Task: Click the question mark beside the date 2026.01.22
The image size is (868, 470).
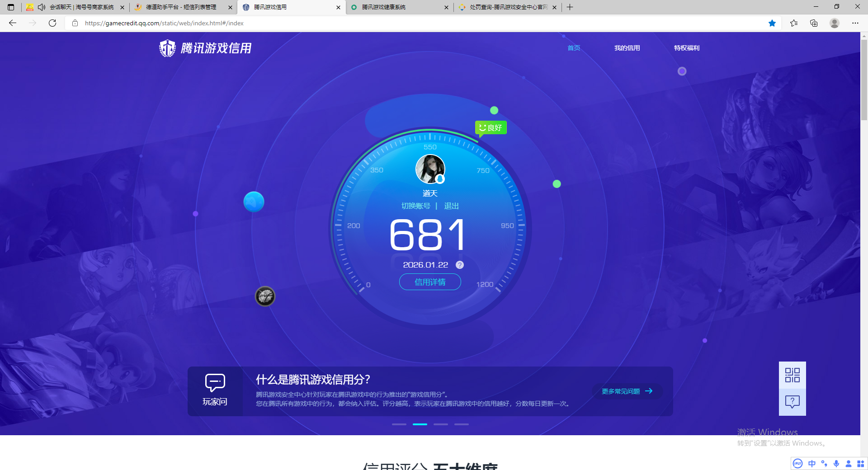Action: coord(460,265)
